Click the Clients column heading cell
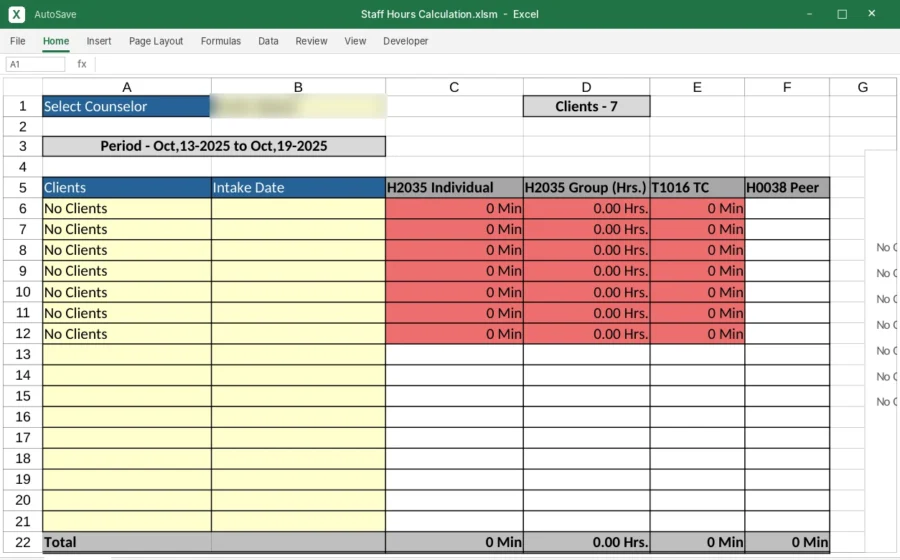 point(126,188)
